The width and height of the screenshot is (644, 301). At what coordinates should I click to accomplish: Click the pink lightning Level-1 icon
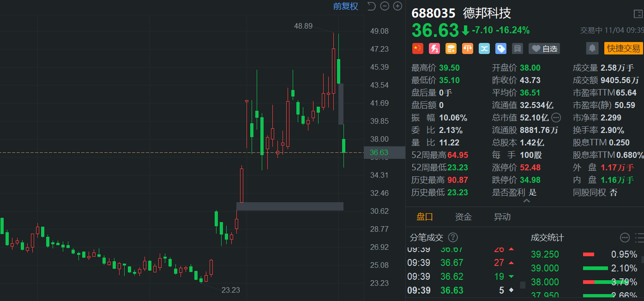pyautogui.click(x=434, y=48)
